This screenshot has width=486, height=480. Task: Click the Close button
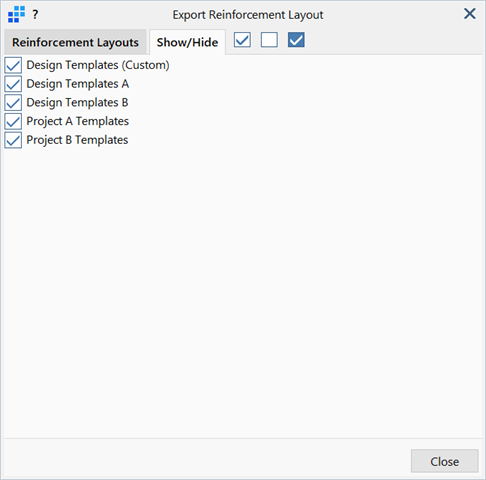[x=445, y=461]
